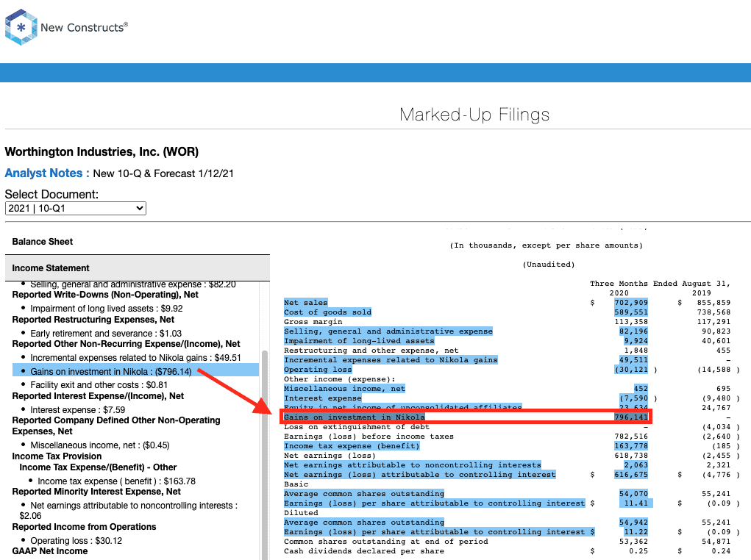Click Reported Other Non-Recurring Expense/(Income), Net heading

126,344
